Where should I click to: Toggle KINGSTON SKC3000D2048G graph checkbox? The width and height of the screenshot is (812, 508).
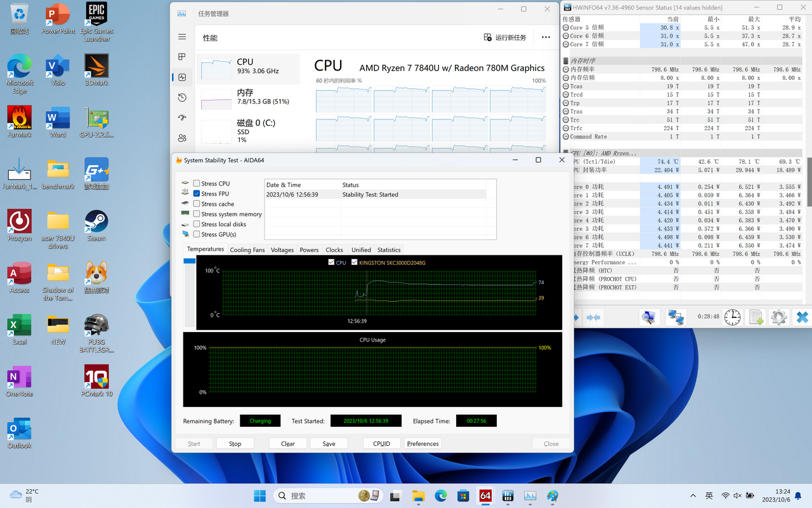355,262
